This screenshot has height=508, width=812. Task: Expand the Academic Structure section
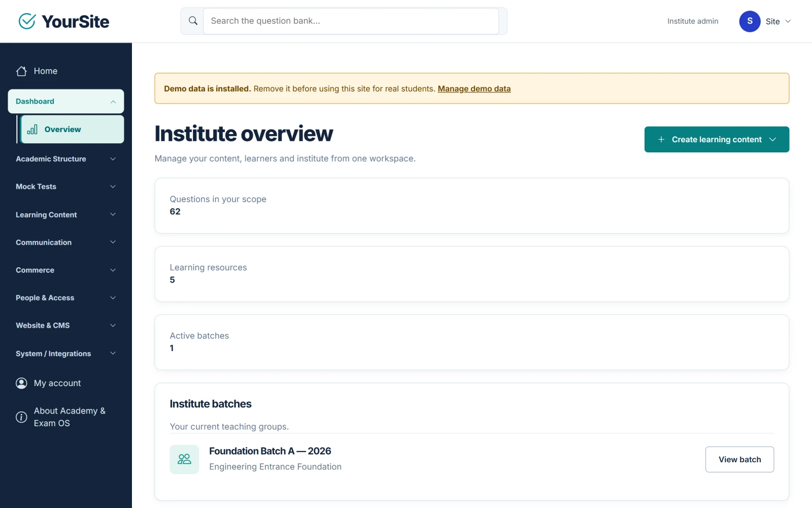pos(66,159)
